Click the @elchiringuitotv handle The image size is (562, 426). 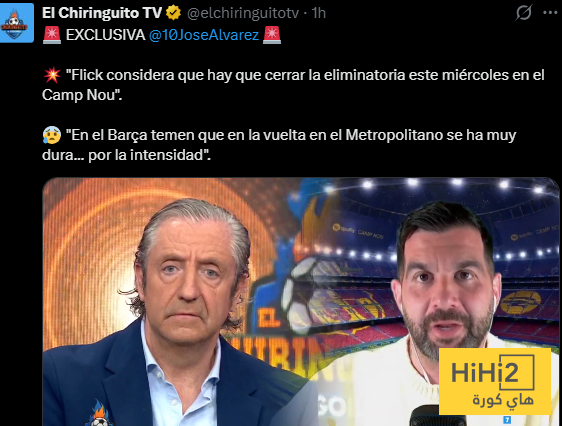pyautogui.click(x=243, y=13)
